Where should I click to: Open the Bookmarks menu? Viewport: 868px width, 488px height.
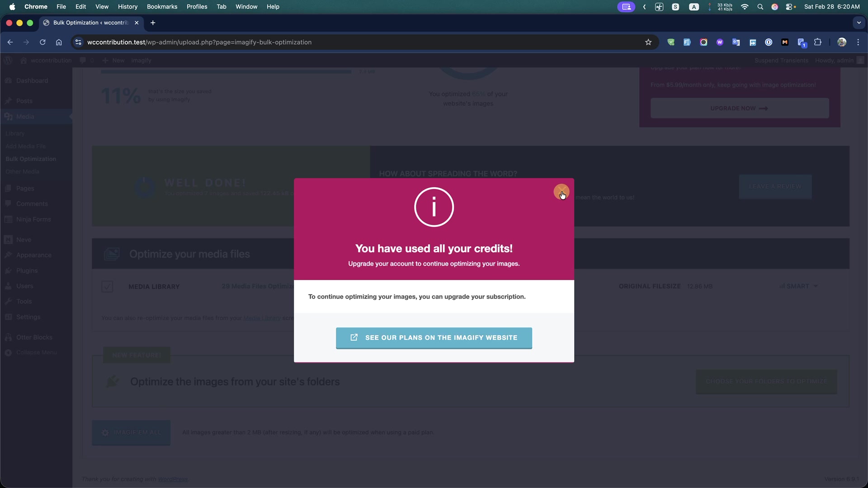pos(162,7)
